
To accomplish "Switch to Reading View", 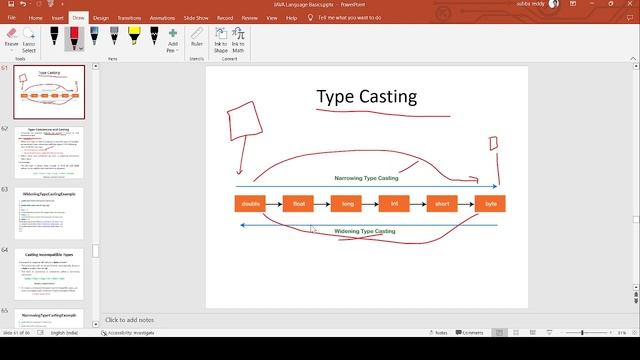I will point(533,333).
